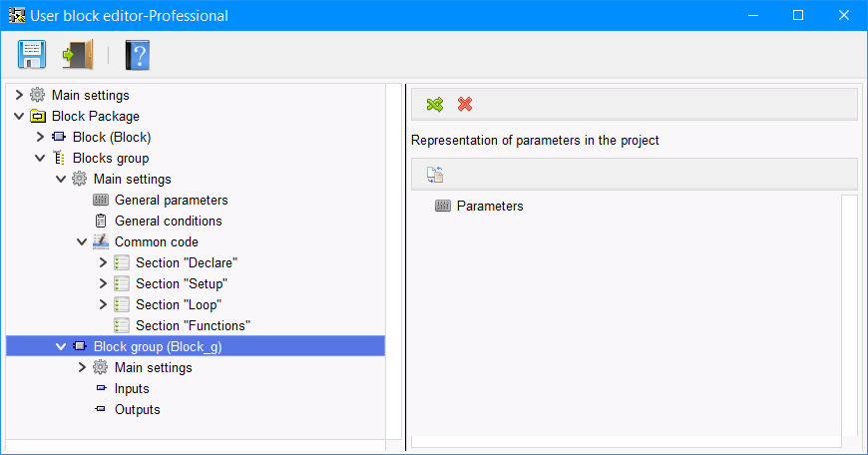The height and width of the screenshot is (455, 868).
Task: Click the copy parameters representation icon
Action: (x=434, y=174)
